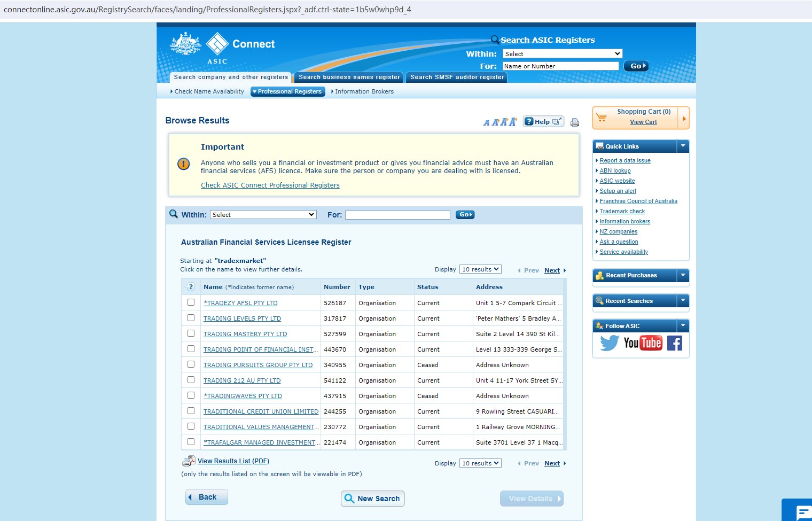Open ABN lookup quick link
812x521 pixels.
coord(615,170)
